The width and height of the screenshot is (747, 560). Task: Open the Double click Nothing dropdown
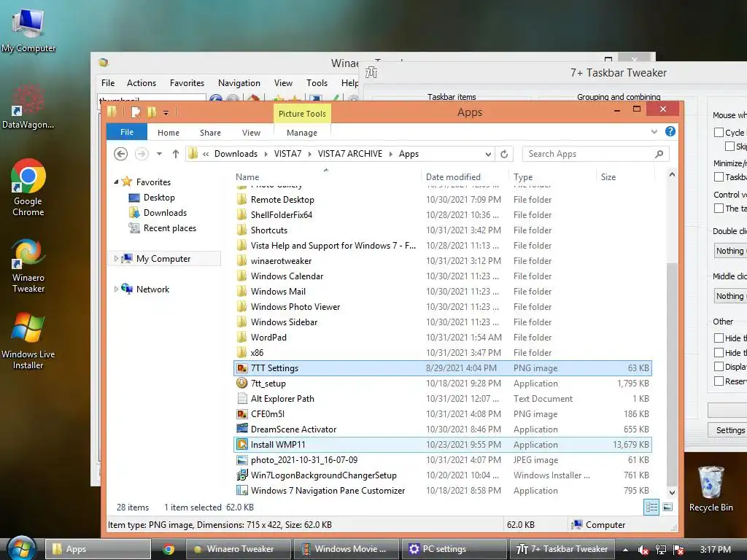[x=730, y=251]
